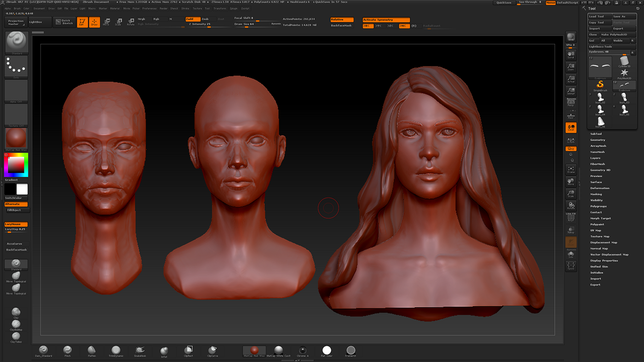Screen dimensions: 644x362
Task: Toggle Perspective mode button
Action: pos(571,103)
